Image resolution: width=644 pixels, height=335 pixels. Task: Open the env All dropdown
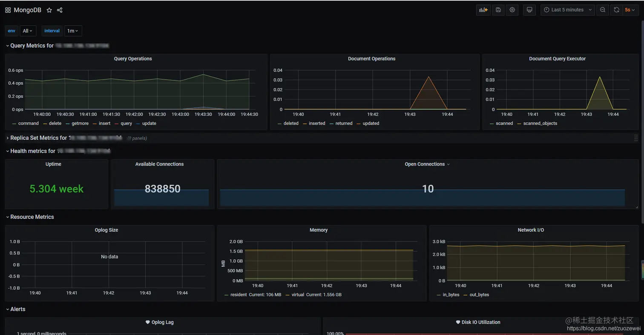click(28, 31)
